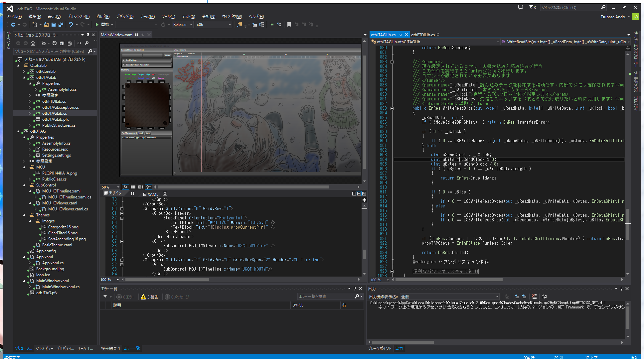Open the 検索結果 1 tab
Image resolution: width=644 pixels, height=359 pixels.
point(111,348)
